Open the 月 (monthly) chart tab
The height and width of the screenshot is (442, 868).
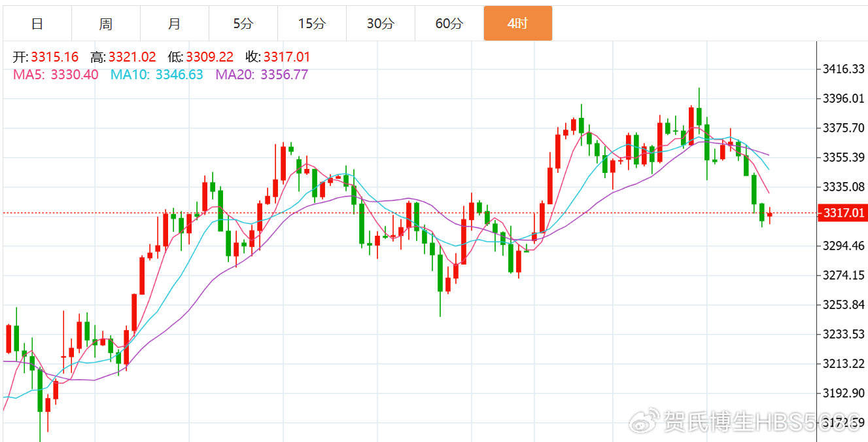click(x=174, y=24)
